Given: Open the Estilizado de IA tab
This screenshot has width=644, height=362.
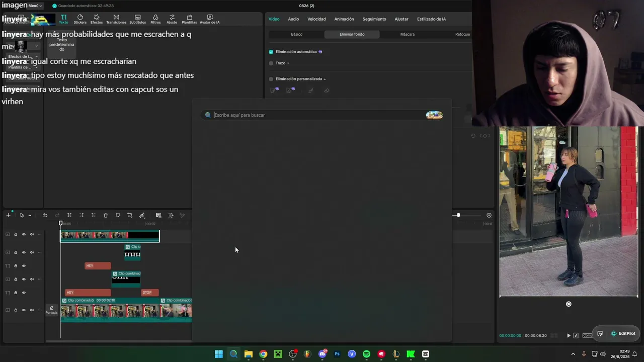Looking at the screenshot, I should pyautogui.click(x=431, y=19).
